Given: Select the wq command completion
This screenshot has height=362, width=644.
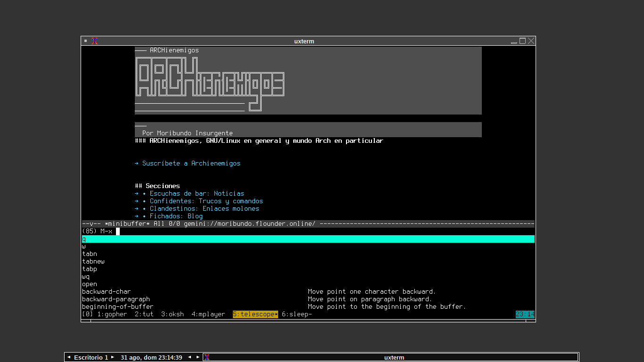Looking at the screenshot, I should pos(86,277).
